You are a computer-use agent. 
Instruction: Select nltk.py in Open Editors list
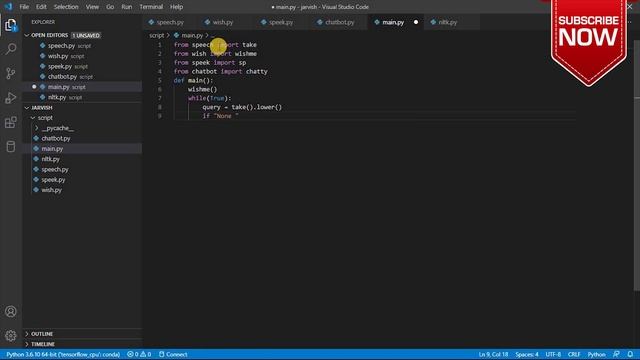coord(82,97)
